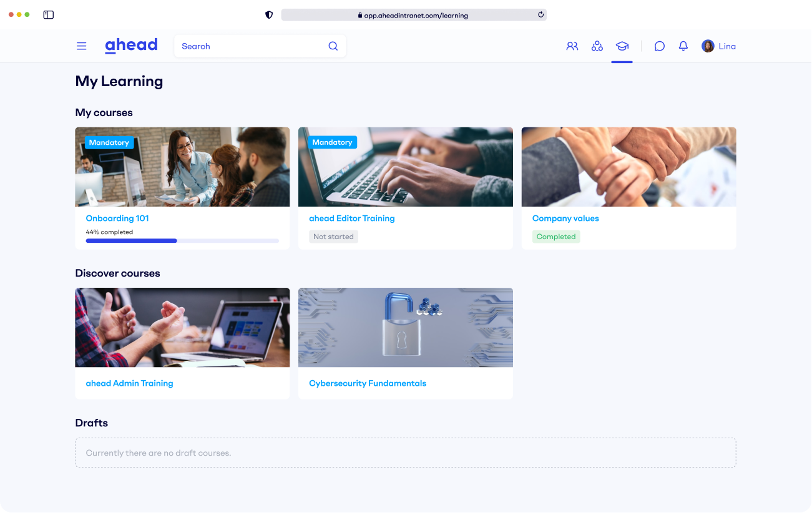Viewport: 812px width, 520px height.
Task: Open the Cybersecurity Fundamentals course
Action: tap(368, 383)
